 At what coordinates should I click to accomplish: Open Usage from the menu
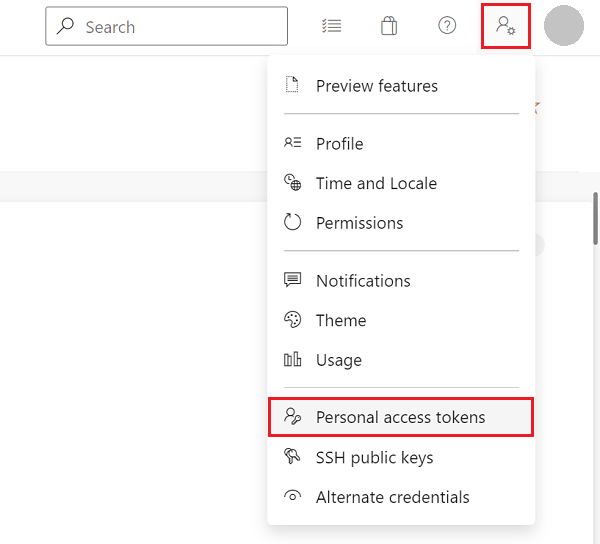coord(401,360)
